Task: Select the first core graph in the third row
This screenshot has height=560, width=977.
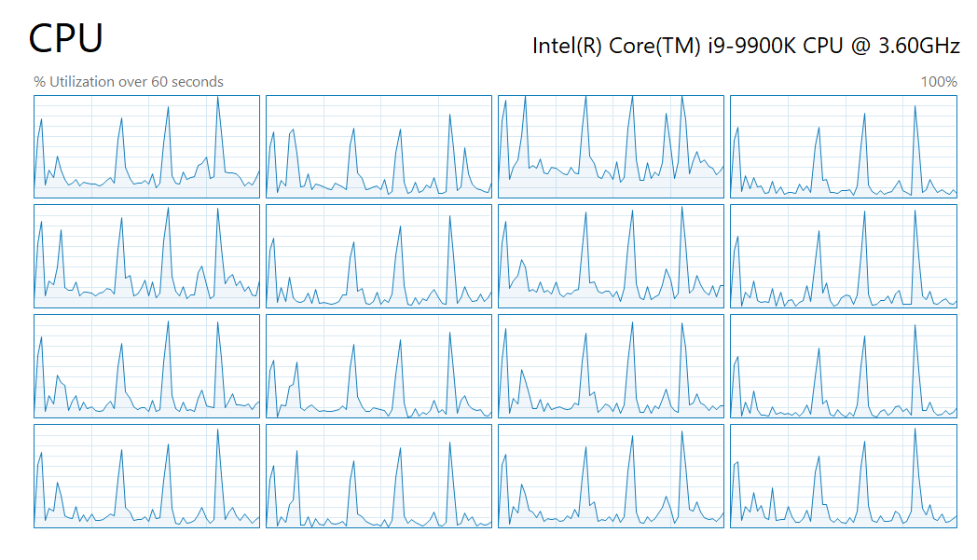Action: 146,366
